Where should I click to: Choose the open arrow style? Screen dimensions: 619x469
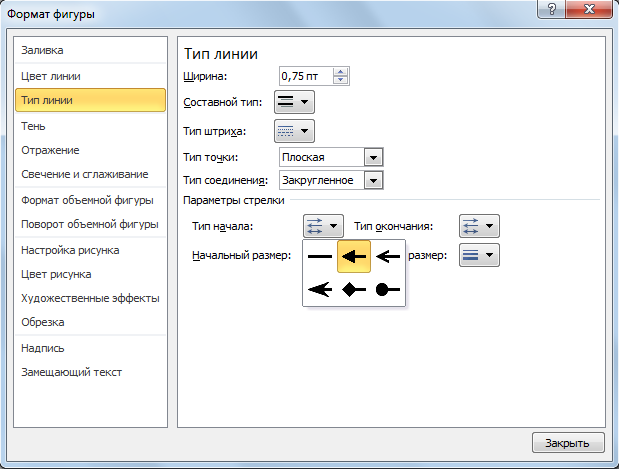click(x=388, y=257)
